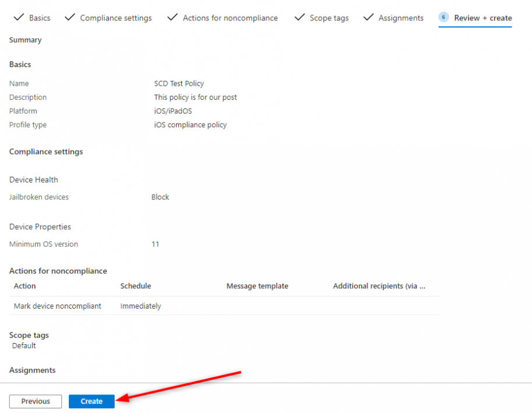This screenshot has width=532, height=413.
Task: Click the Message template column header
Action: 257,286
